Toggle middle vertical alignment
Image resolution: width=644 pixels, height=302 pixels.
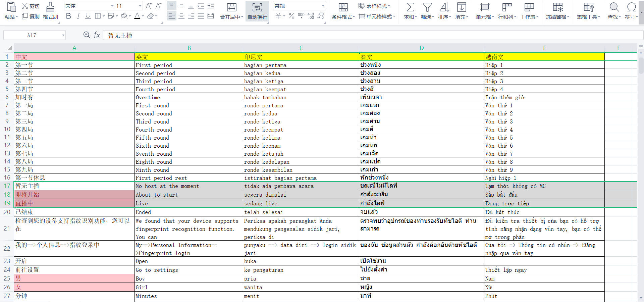click(x=181, y=6)
